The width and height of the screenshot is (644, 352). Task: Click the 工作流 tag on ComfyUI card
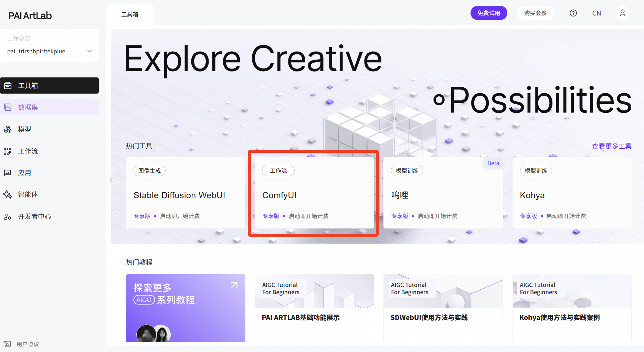[278, 171]
